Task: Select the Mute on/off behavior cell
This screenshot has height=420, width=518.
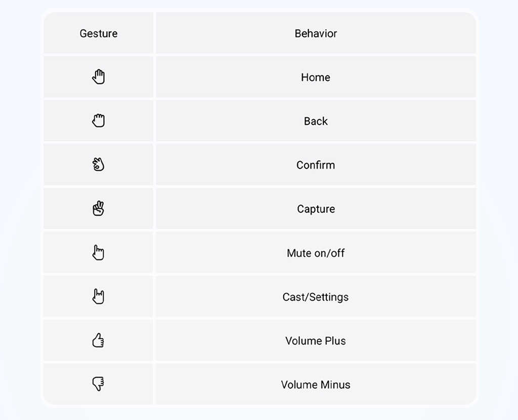Action: coord(316,253)
